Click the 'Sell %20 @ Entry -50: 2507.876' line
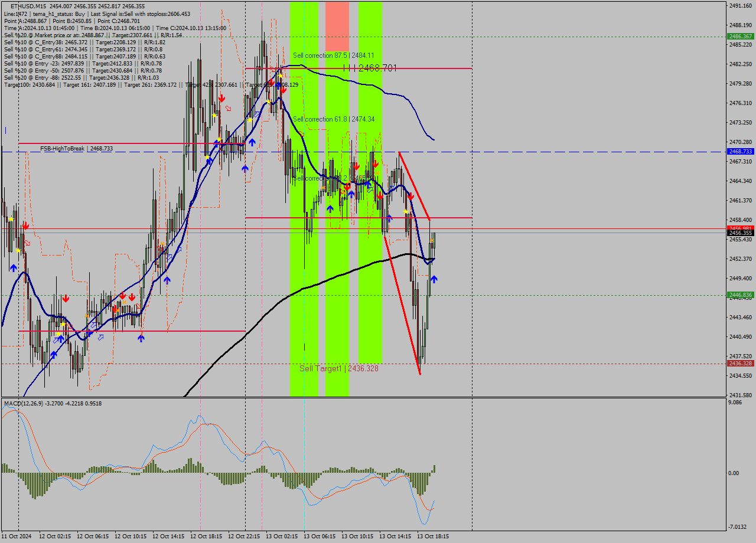The height and width of the screenshot is (543, 756). [83, 70]
